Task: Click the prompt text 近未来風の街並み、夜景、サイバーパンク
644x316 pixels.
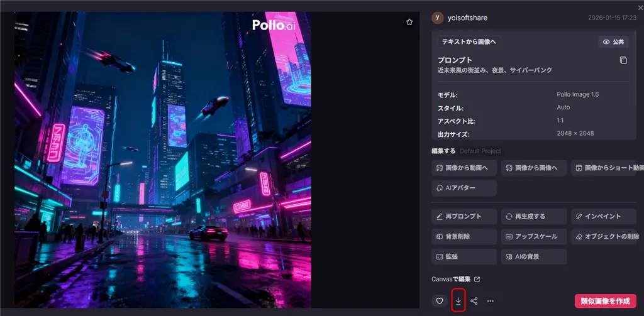Action: [x=495, y=70]
